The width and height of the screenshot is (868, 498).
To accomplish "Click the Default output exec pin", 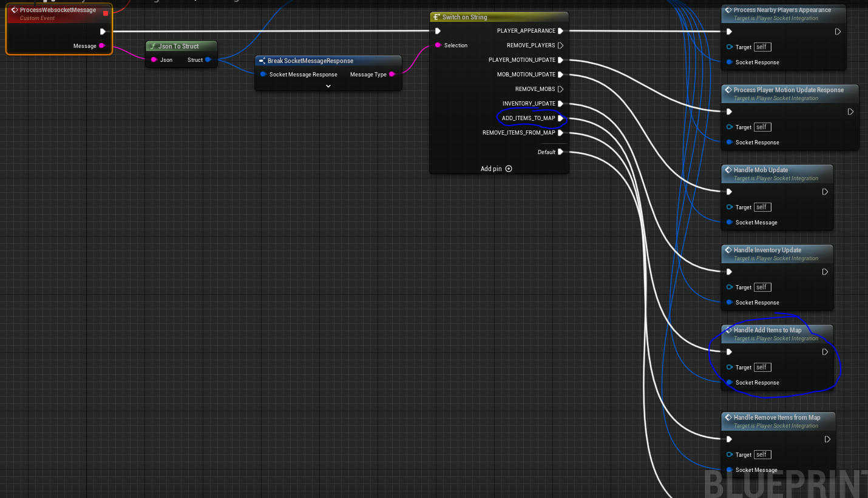I will 560,152.
